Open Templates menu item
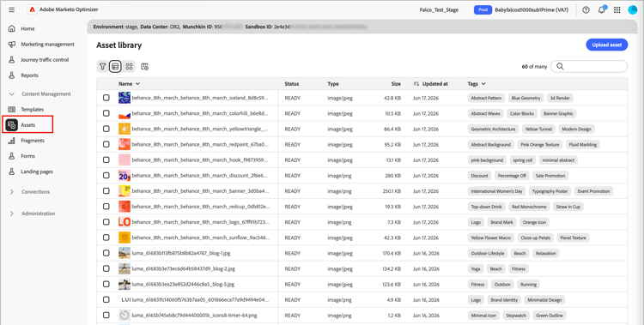 click(32, 110)
